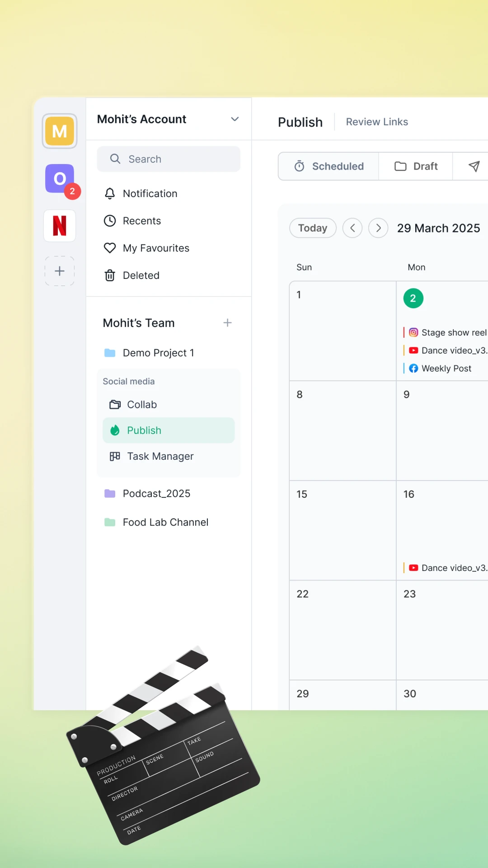Image resolution: width=488 pixels, height=868 pixels.
Task: Click the Mohit's Team heading
Action: 139,323
